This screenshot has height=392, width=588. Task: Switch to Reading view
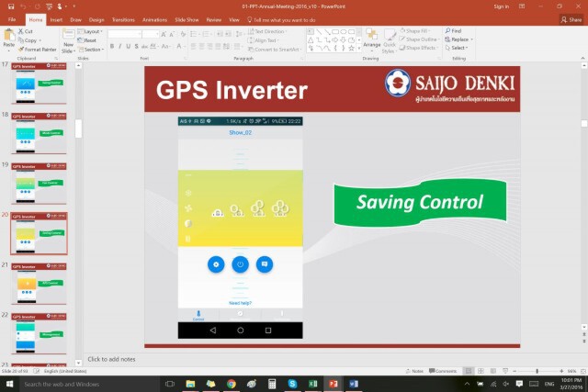493,371
